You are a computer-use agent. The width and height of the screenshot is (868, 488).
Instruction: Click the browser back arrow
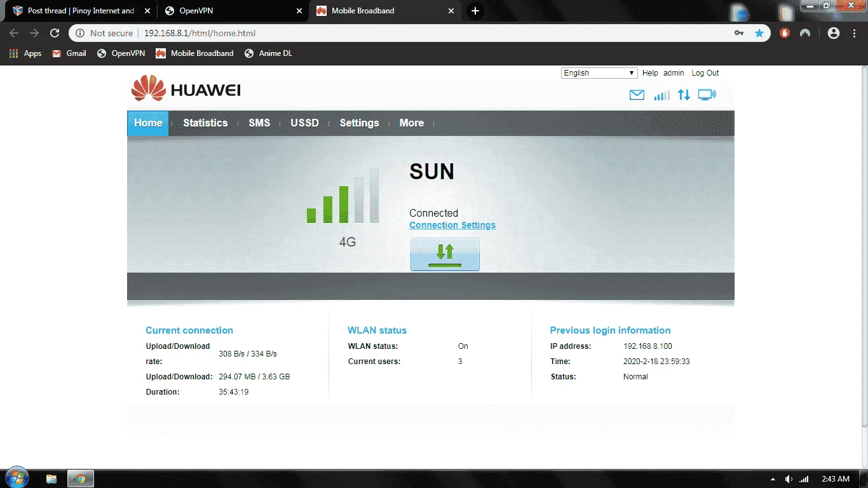14,33
